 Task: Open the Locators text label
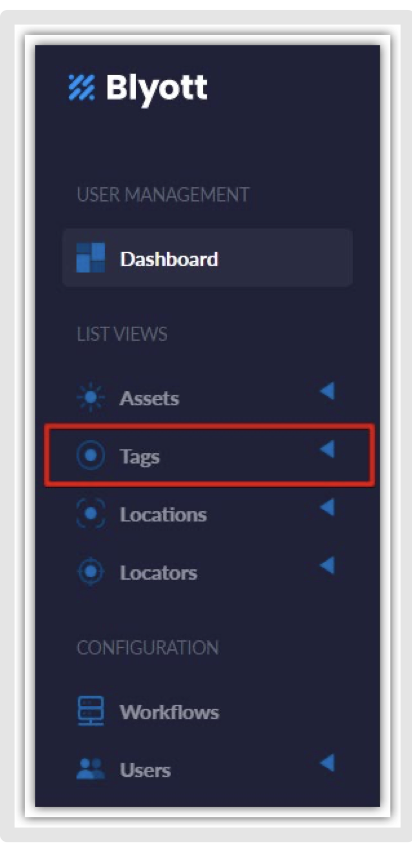click(158, 573)
